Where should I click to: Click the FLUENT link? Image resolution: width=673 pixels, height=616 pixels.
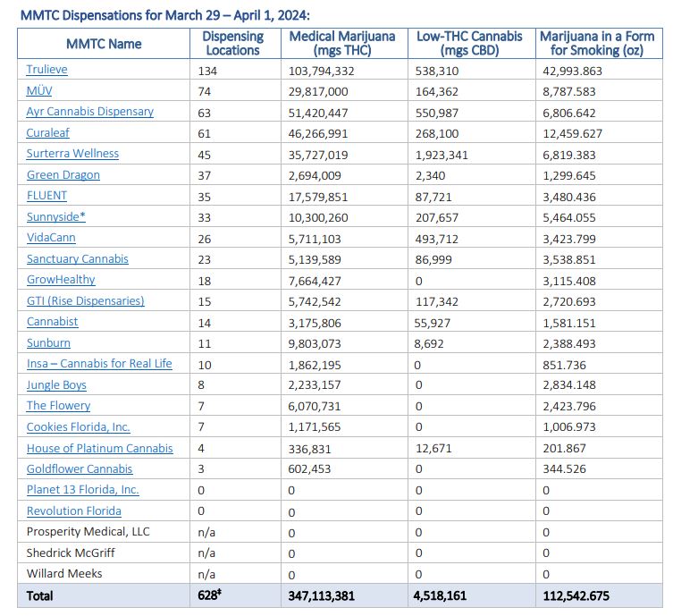coord(46,196)
